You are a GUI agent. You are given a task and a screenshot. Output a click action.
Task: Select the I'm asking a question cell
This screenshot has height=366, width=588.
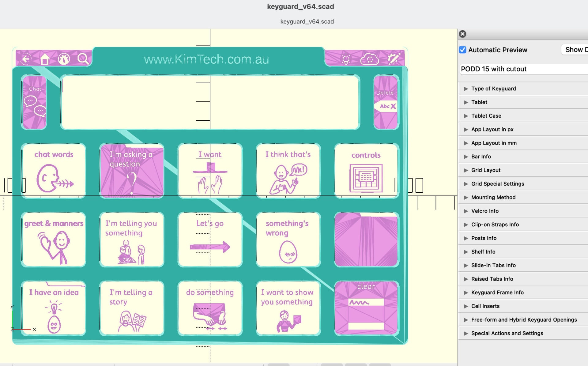132,171
